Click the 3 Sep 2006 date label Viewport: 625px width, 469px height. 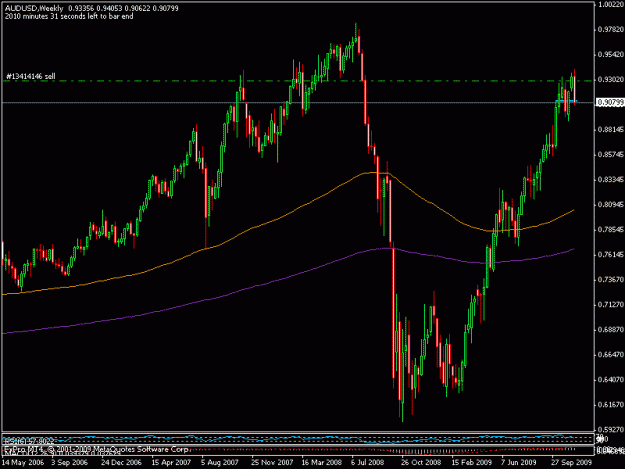tap(69, 463)
